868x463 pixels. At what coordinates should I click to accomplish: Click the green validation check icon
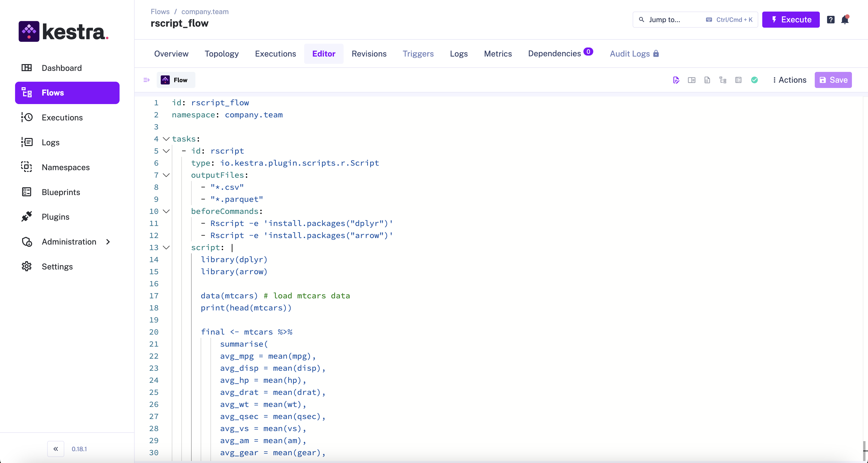tap(755, 80)
